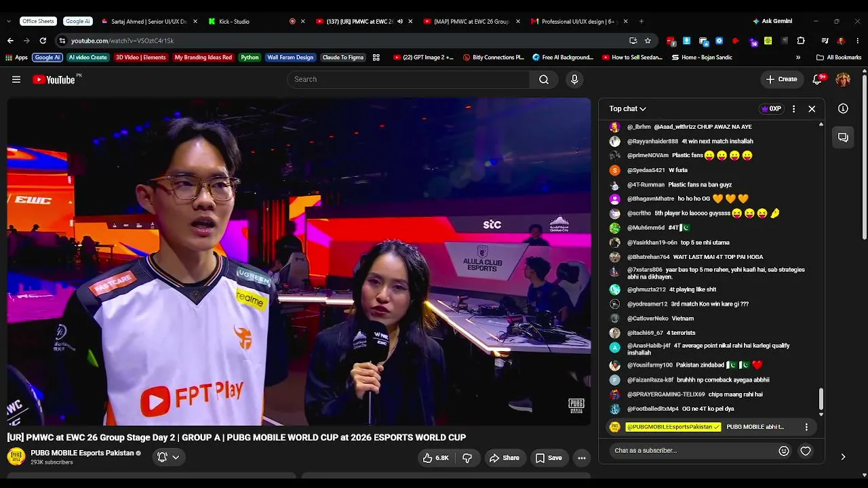Click the browser address bar URL

(122, 41)
